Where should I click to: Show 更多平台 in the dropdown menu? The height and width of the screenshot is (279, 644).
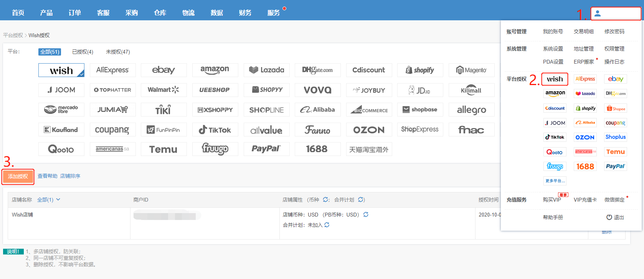555,181
